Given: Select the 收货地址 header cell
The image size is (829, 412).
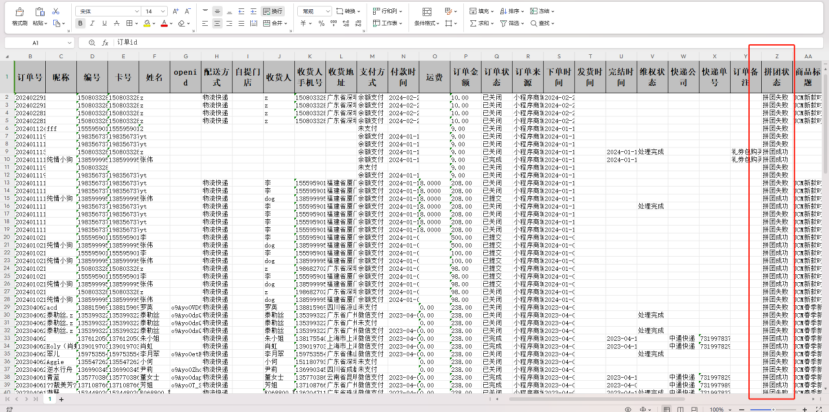Looking at the screenshot, I should click(341, 77).
